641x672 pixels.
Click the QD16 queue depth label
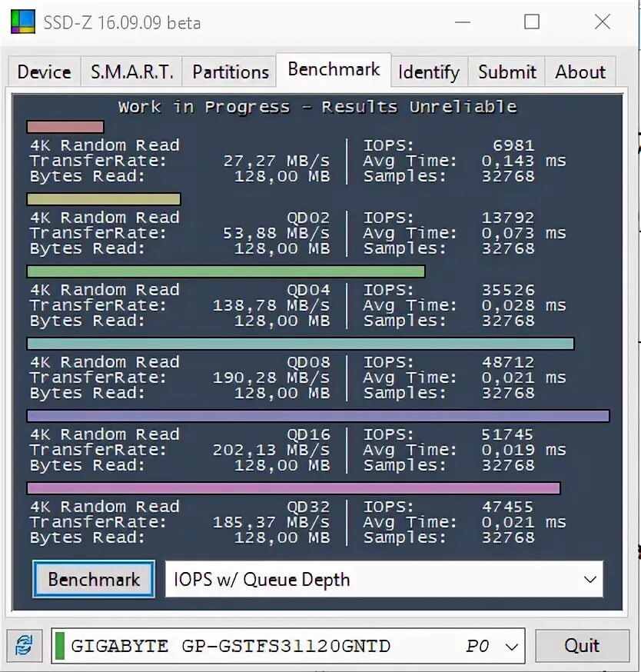click(308, 434)
